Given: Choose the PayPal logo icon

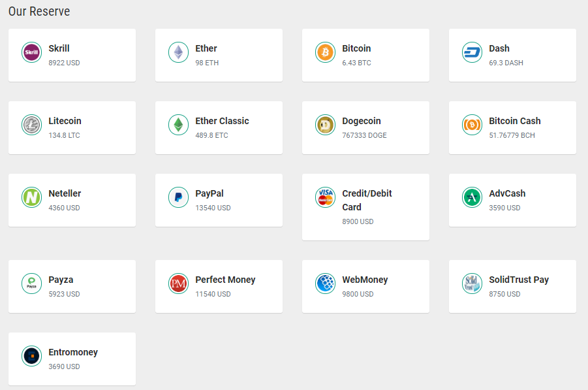Looking at the screenshot, I should click(178, 197).
